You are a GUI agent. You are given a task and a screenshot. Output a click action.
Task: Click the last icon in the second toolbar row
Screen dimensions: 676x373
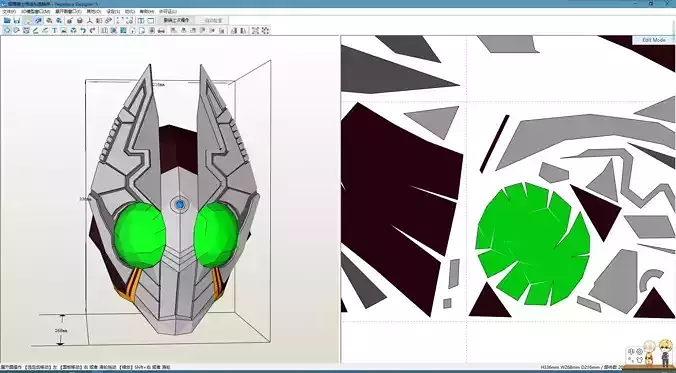click(x=265, y=30)
